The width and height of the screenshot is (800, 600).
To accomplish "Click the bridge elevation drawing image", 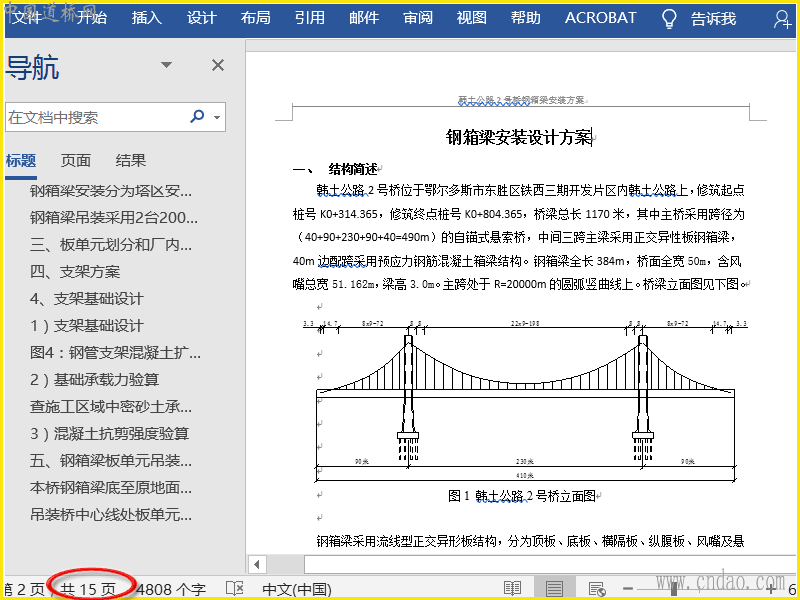I will coord(525,400).
